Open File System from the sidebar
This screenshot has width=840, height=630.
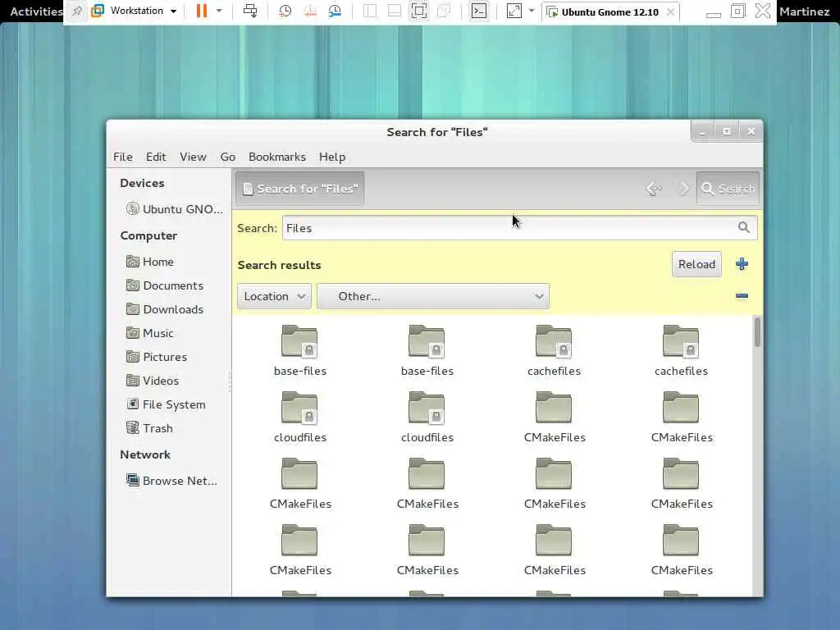[x=166, y=404]
